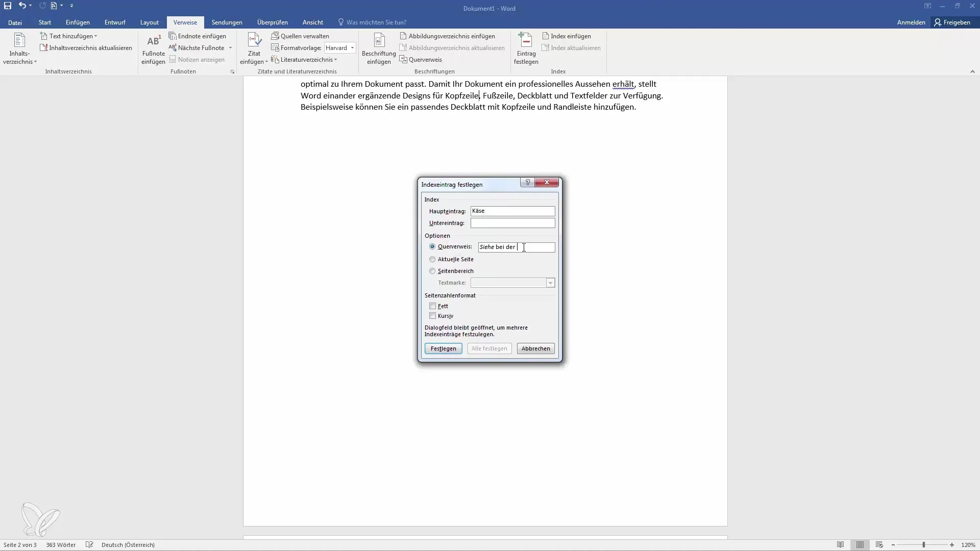Click the 120% zoom level
Viewport: 980px width, 551px height.
[x=968, y=545]
